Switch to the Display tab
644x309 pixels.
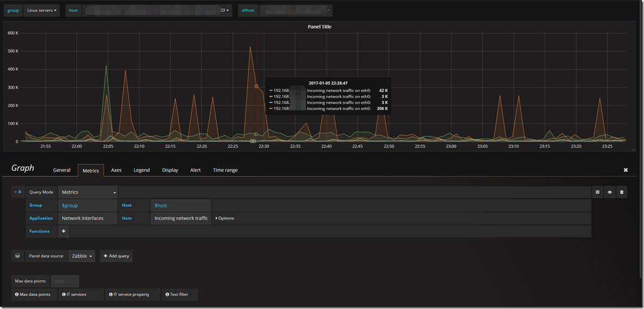[170, 170]
